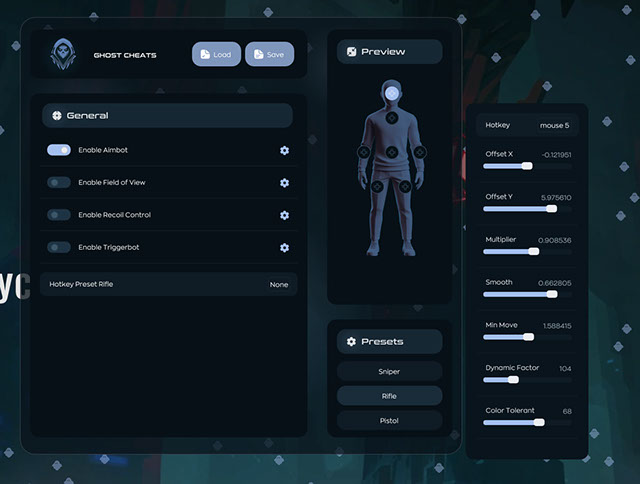Screen dimensions: 640x484
Task: Toggle Enable Recoil Control on
Action: click(x=59, y=215)
